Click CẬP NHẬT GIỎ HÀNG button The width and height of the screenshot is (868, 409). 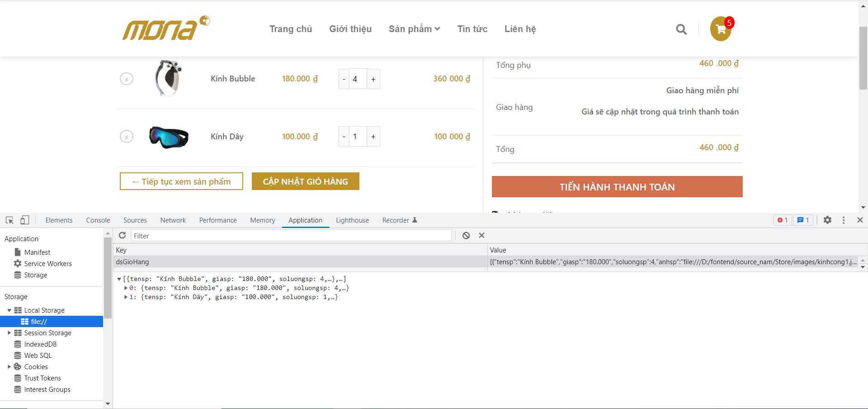[306, 181]
